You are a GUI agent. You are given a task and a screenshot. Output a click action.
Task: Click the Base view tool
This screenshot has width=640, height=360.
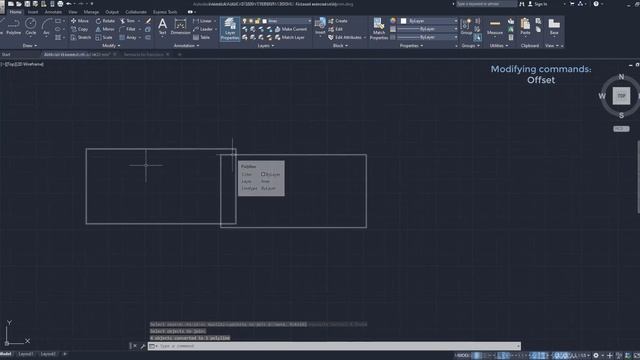click(554, 27)
